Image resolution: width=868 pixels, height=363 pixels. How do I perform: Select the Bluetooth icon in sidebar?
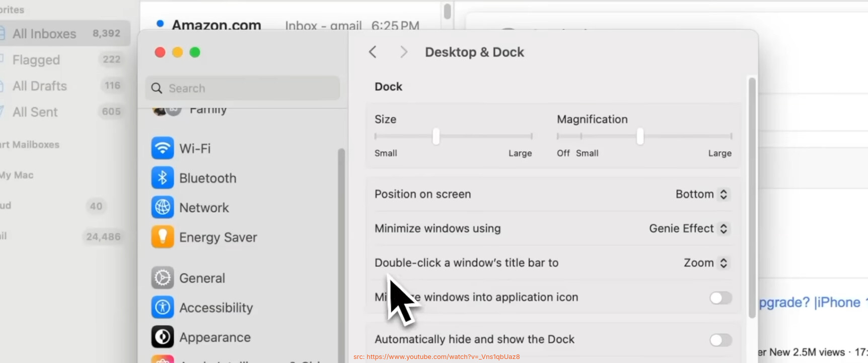point(163,178)
